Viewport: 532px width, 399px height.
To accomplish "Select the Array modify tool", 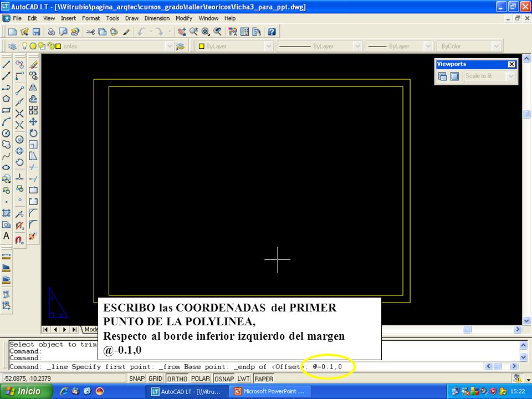I will click(33, 110).
